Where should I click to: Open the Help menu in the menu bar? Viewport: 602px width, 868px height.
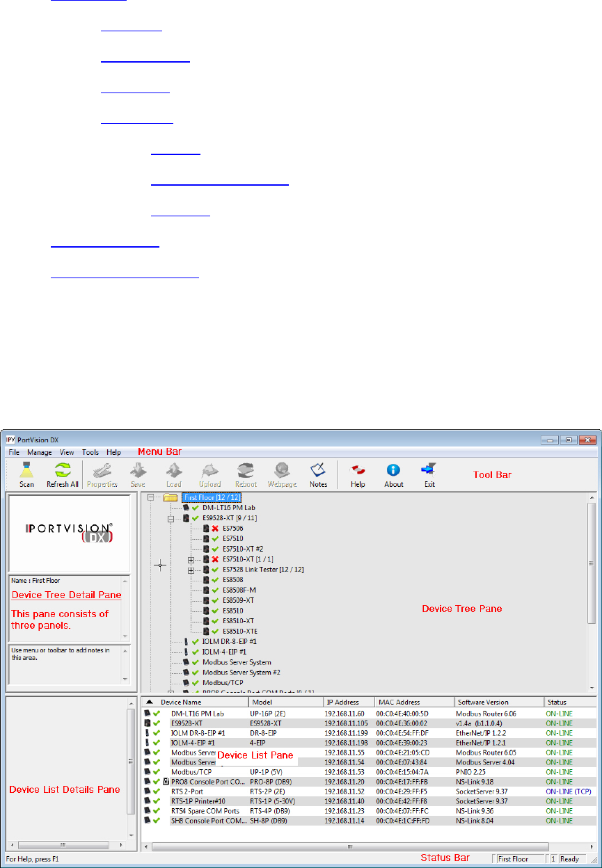(x=113, y=452)
